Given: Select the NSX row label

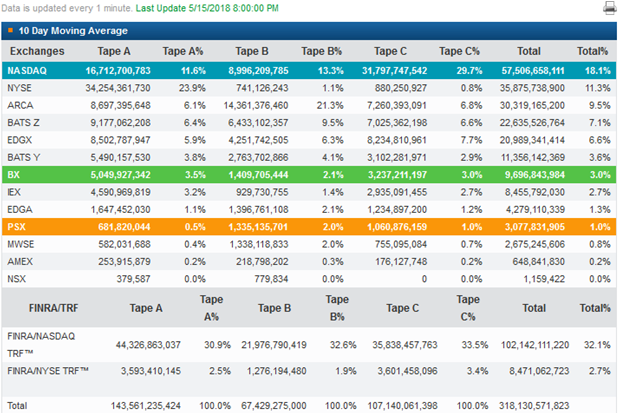Looking at the screenshot, I should [17, 279].
